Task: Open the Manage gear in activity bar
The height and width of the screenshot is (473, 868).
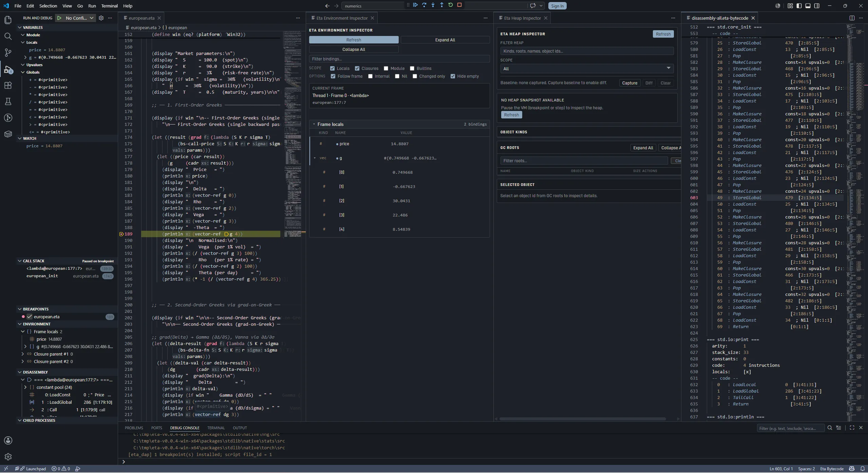Action: pos(8,457)
